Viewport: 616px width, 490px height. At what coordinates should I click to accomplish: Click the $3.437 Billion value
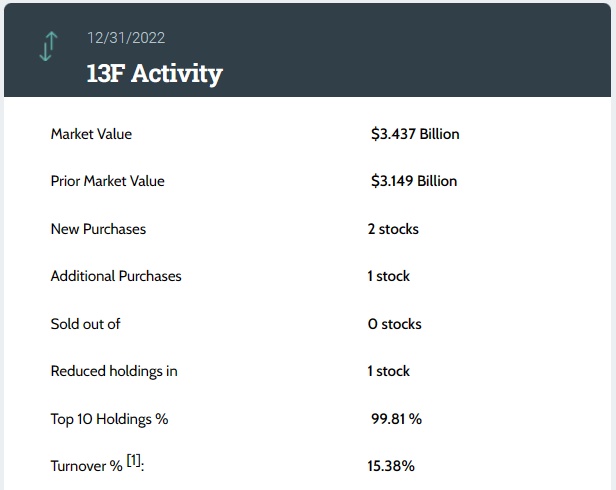(x=415, y=134)
